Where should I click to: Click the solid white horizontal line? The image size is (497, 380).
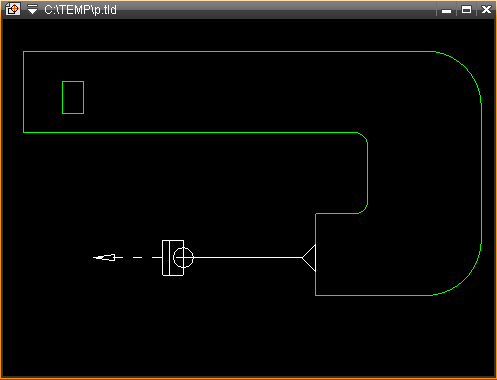[x=248, y=257]
